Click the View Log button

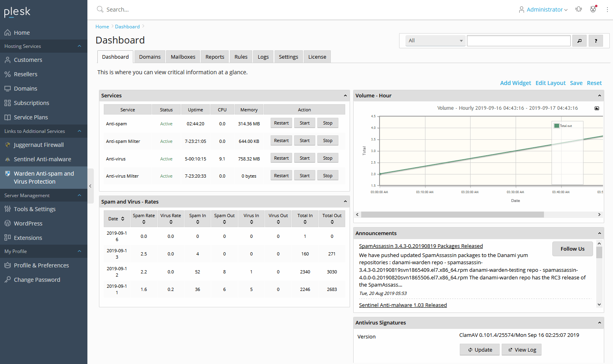(x=522, y=350)
